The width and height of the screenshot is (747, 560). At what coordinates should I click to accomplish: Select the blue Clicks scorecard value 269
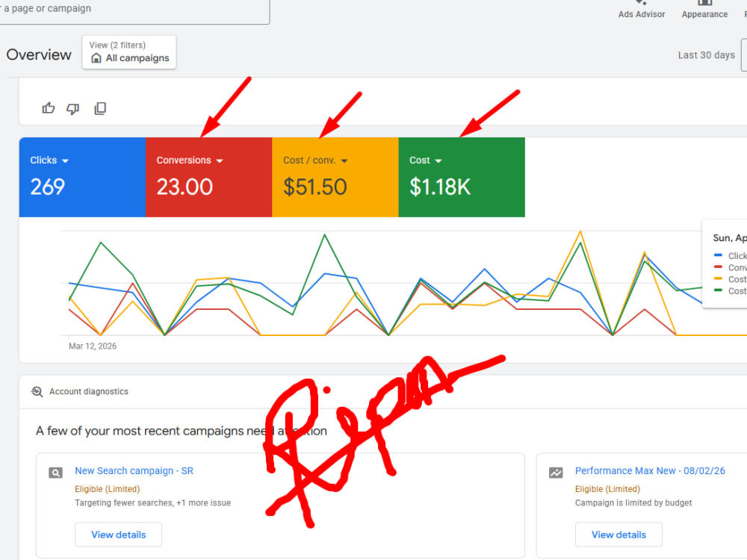point(47,187)
